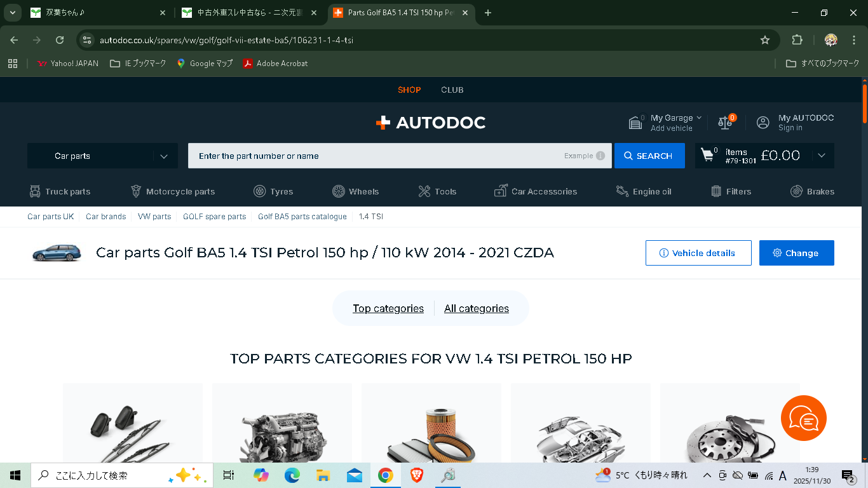Click the blue SEARCH button
The image size is (868, 488).
[x=649, y=156]
